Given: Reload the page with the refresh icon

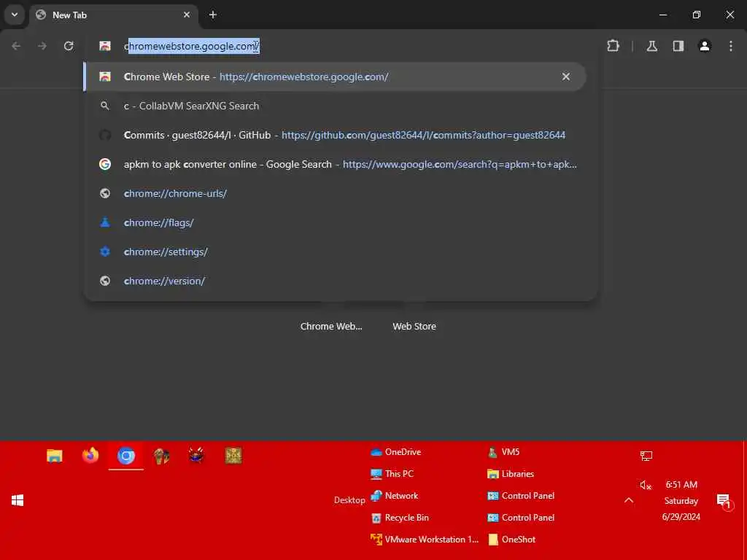Looking at the screenshot, I should [69, 46].
